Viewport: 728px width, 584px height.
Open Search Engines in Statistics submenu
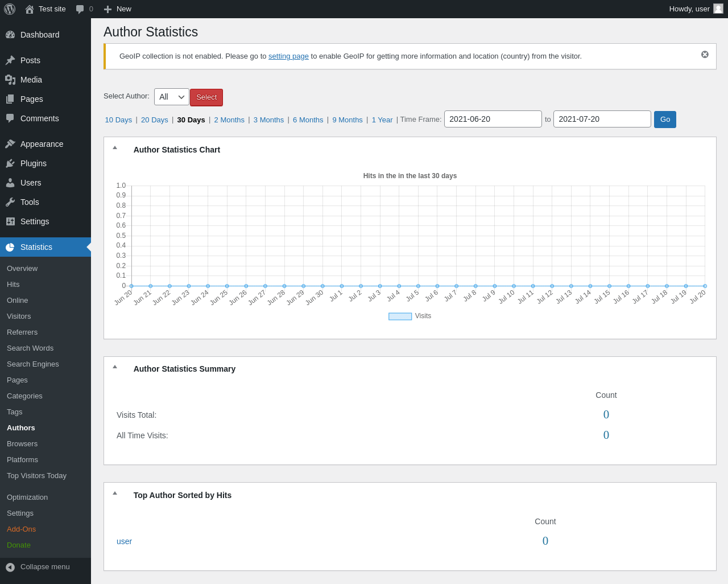[33, 364]
